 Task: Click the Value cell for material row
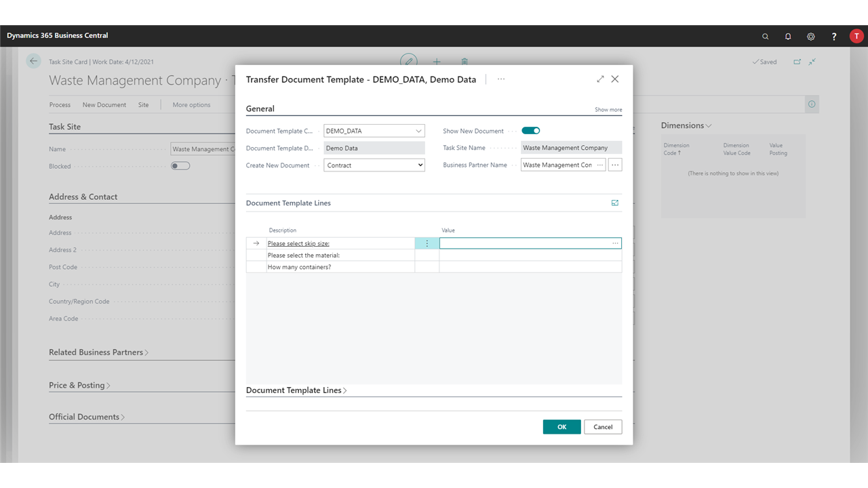click(x=530, y=256)
